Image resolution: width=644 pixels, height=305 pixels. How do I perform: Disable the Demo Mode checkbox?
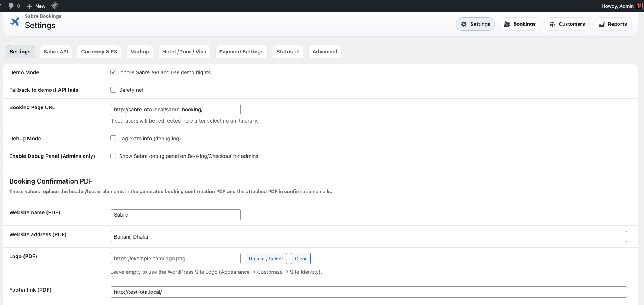pos(113,72)
